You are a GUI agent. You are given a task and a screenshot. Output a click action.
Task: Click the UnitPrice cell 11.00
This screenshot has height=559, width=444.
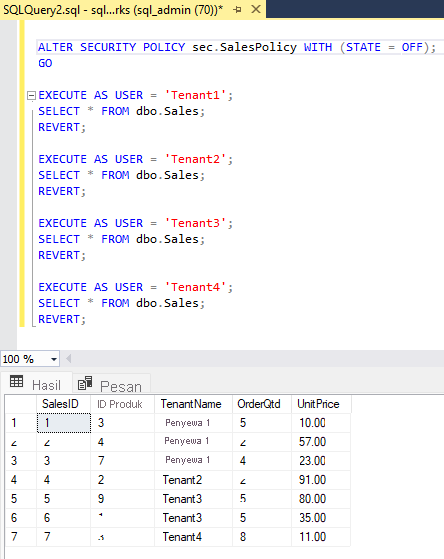[321, 537]
